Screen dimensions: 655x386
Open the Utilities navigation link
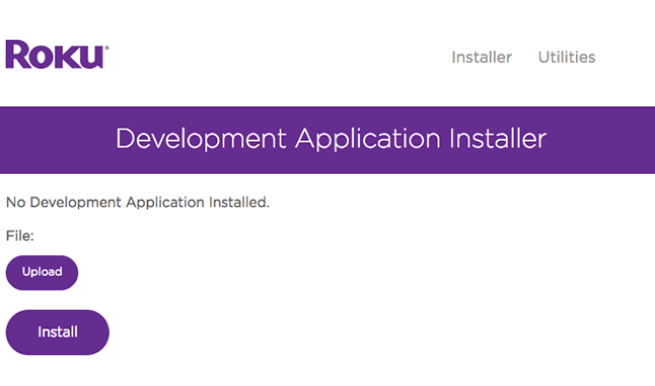(x=566, y=57)
